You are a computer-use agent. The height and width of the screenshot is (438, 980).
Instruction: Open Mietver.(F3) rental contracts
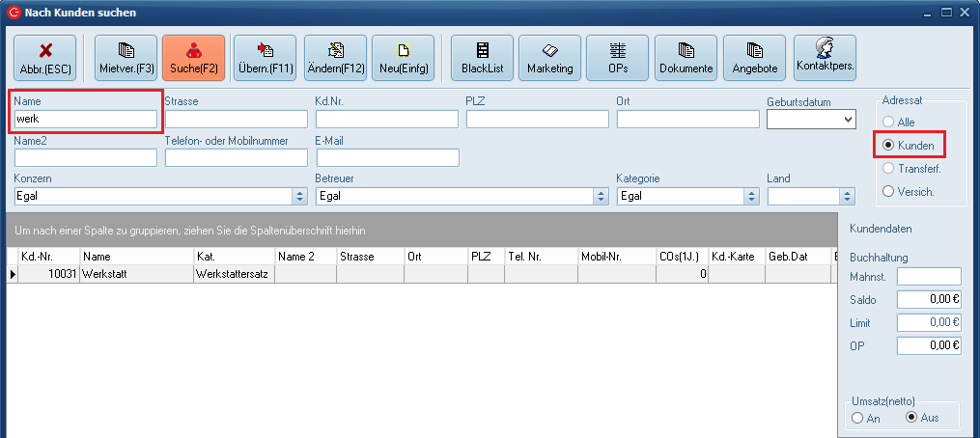click(x=126, y=57)
